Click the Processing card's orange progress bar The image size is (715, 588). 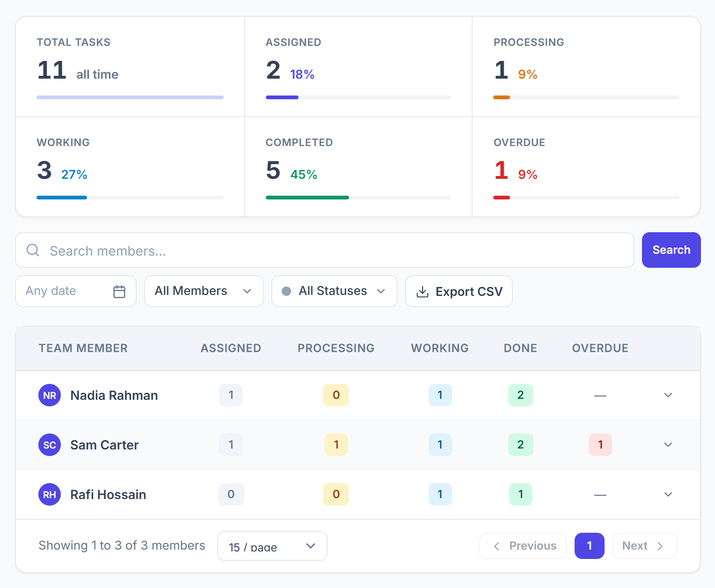coord(586,97)
